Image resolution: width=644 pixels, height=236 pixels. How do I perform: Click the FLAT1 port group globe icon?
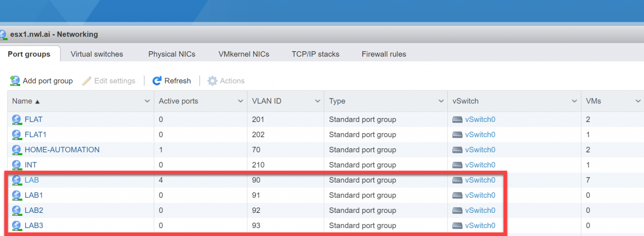[x=16, y=135]
